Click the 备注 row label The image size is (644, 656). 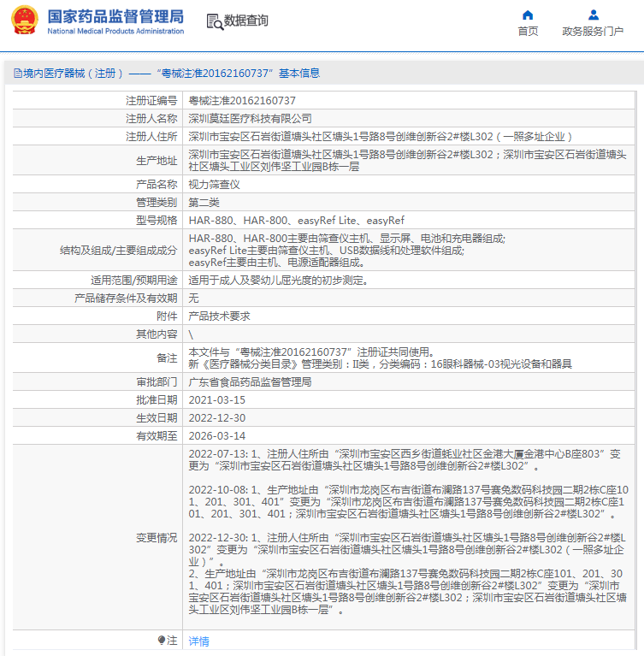[x=167, y=358]
